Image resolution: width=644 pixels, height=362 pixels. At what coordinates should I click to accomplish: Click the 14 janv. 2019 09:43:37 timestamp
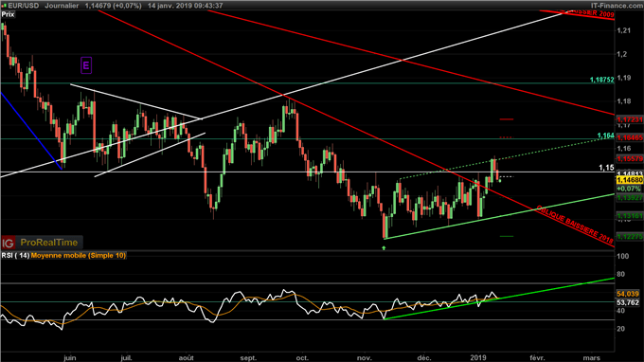coord(186,6)
